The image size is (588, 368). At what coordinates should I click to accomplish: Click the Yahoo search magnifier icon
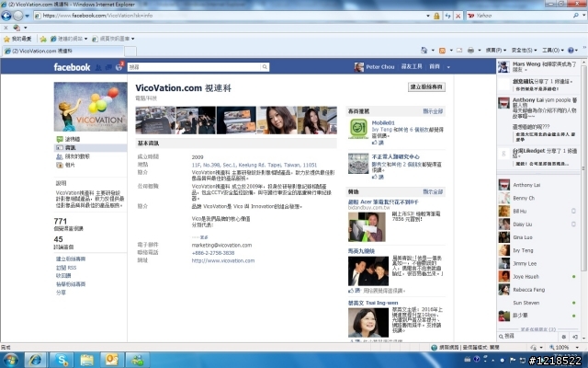tap(576, 16)
